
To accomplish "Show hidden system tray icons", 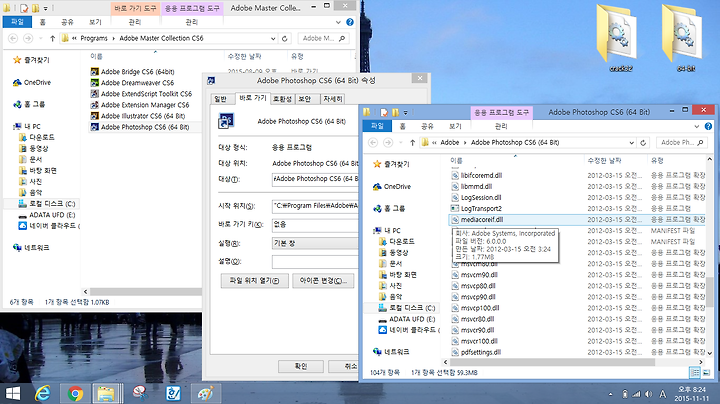I will (x=610, y=394).
